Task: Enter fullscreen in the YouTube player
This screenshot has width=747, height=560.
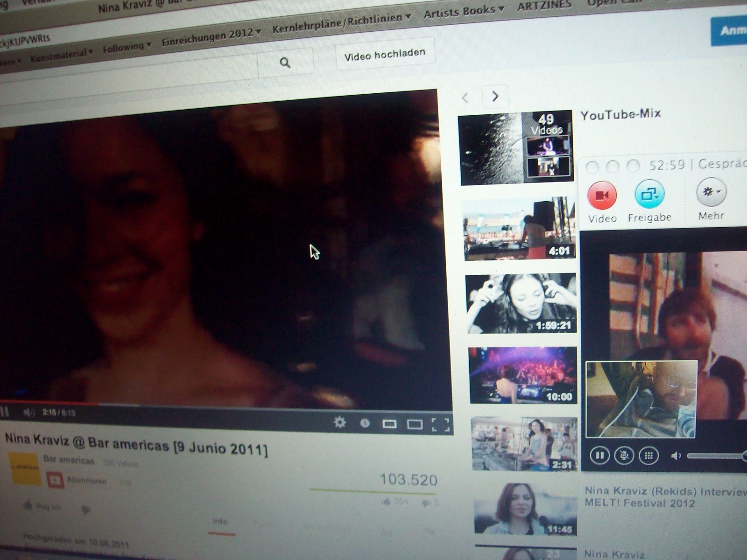Action: [x=440, y=425]
